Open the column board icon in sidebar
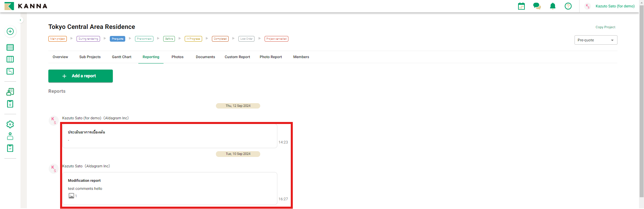 [10, 59]
